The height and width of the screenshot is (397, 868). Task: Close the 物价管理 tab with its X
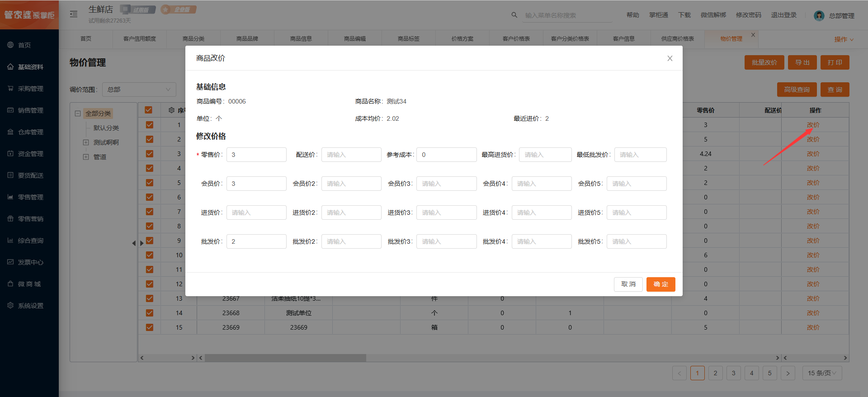coord(753,35)
